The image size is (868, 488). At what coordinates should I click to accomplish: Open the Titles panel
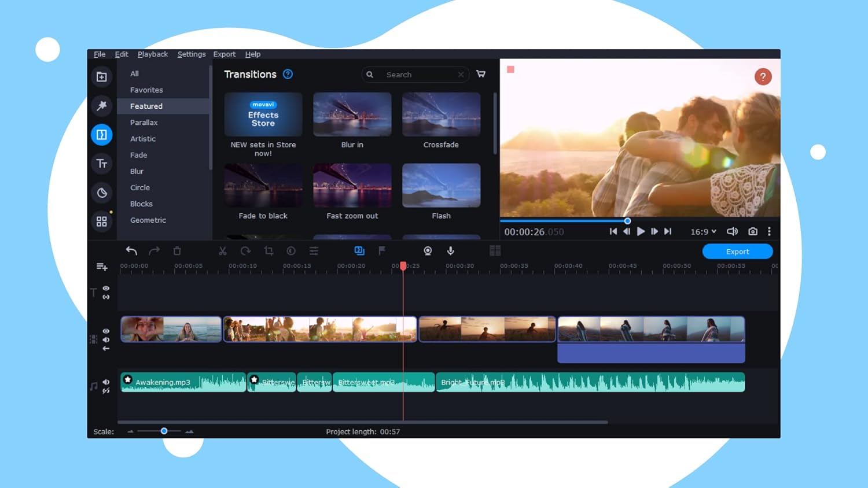(101, 164)
